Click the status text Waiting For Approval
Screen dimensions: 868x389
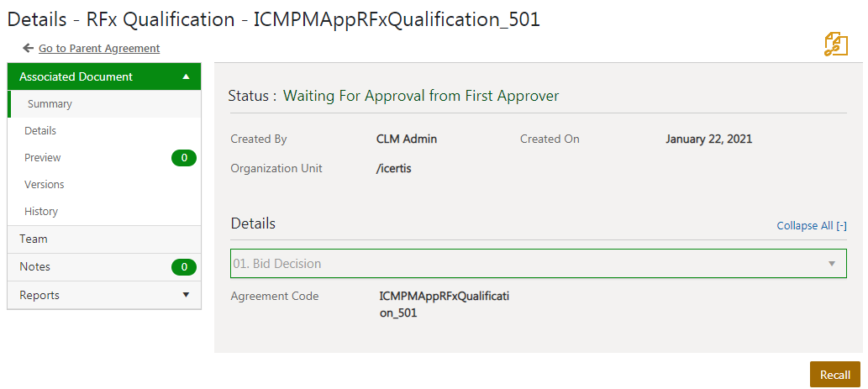[421, 96]
